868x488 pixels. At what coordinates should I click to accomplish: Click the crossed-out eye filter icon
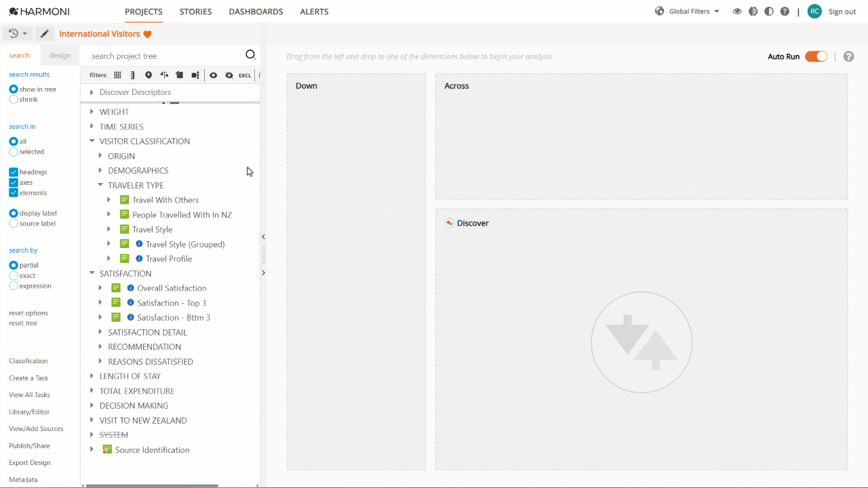tap(229, 75)
